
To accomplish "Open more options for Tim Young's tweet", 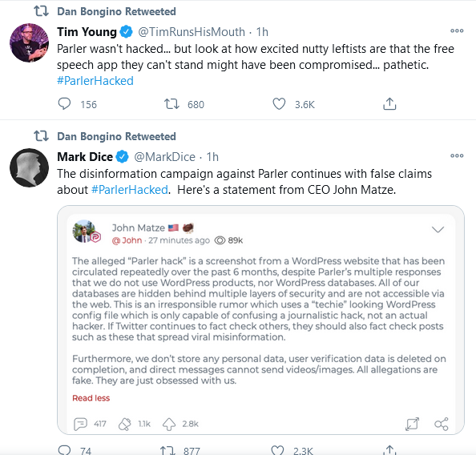I will pos(457,30).
